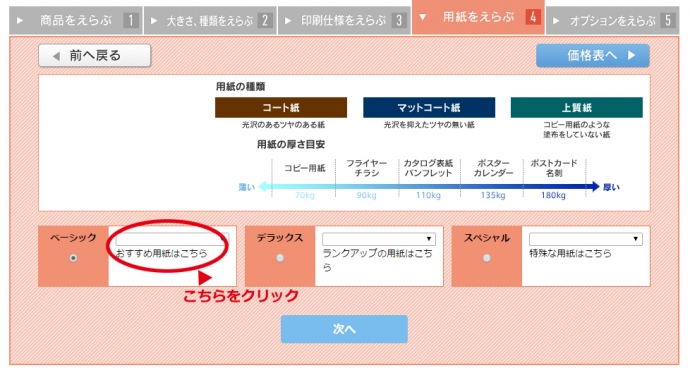Click the red number 4 step badge
Image resolution: width=690 pixels, height=375 pixels.
point(533,17)
